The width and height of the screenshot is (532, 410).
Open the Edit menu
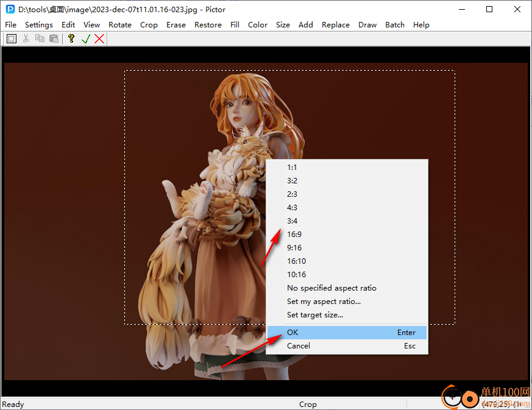point(68,25)
